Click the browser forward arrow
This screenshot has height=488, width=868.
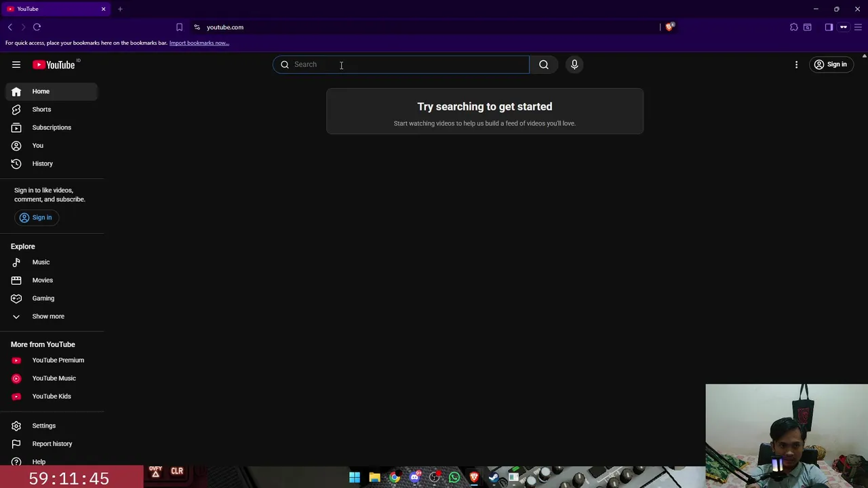click(x=23, y=27)
